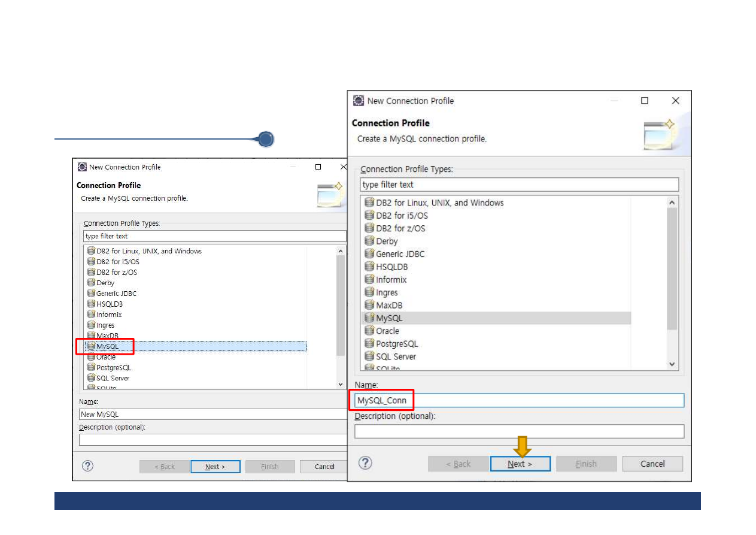The image size is (756, 535).
Task: Click help icon in the MySQL_Conn dialog
Action: [x=365, y=463]
